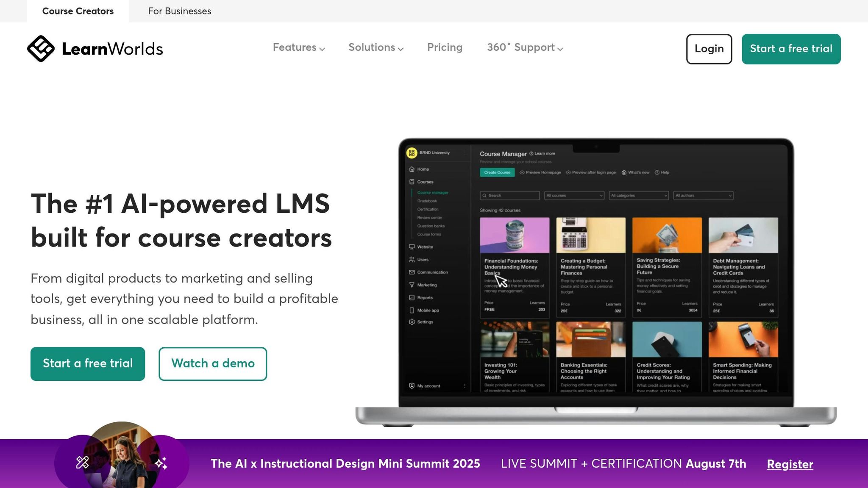Click the 'Showing 42 courses' text
868x488 pixels.
pos(500,210)
